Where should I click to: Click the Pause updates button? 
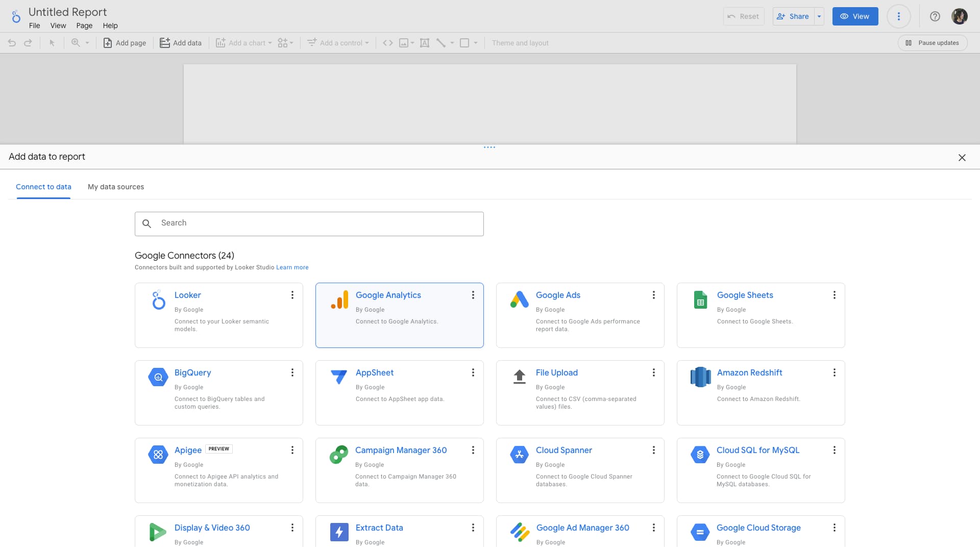coord(933,43)
